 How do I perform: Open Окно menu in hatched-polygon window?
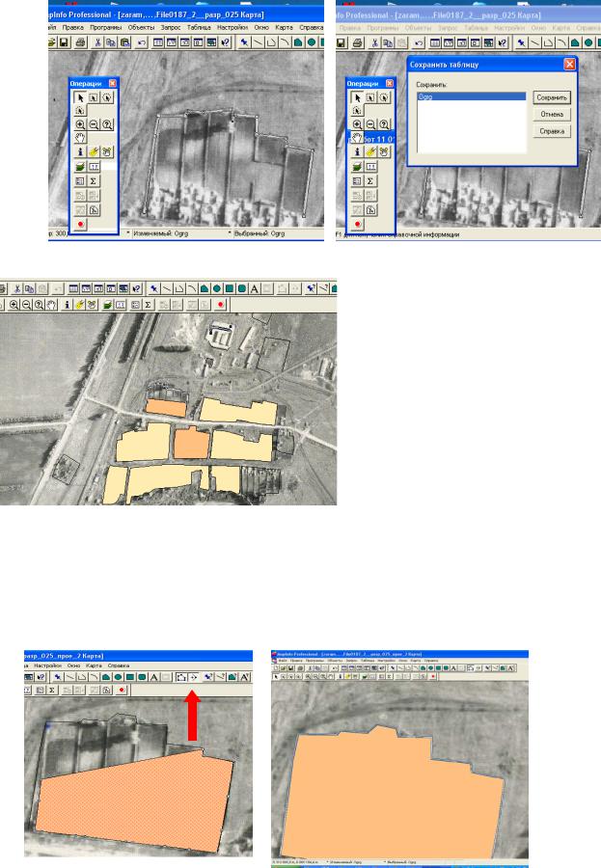point(73,665)
